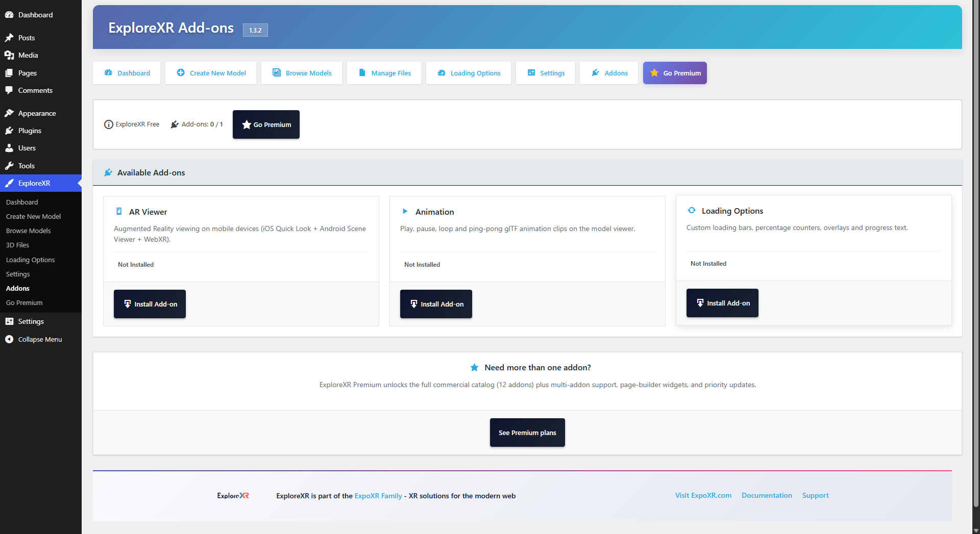Screen dimensions: 980x534
Task: Click the WordPress Settings sliders icon
Action: pyautogui.click(x=9, y=321)
